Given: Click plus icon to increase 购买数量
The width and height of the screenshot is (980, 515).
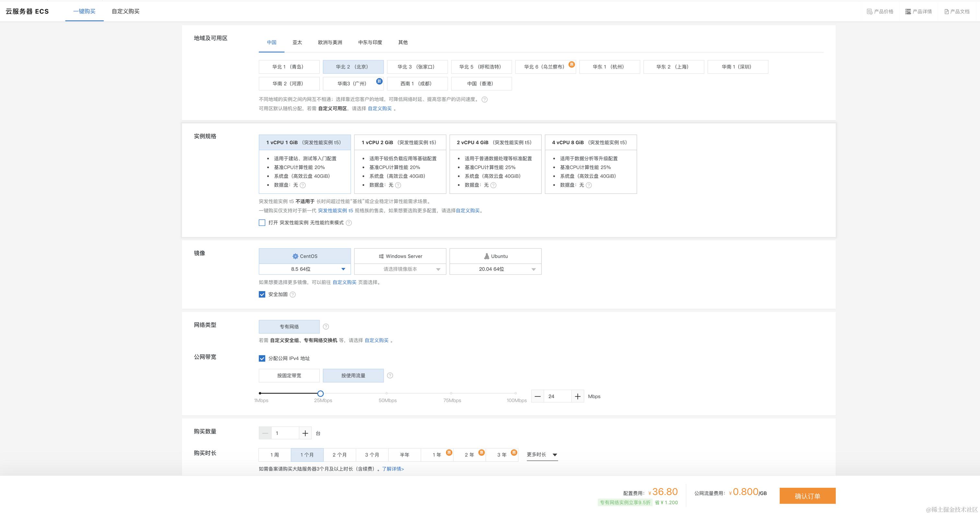Looking at the screenshot, I should click(305, 433).
